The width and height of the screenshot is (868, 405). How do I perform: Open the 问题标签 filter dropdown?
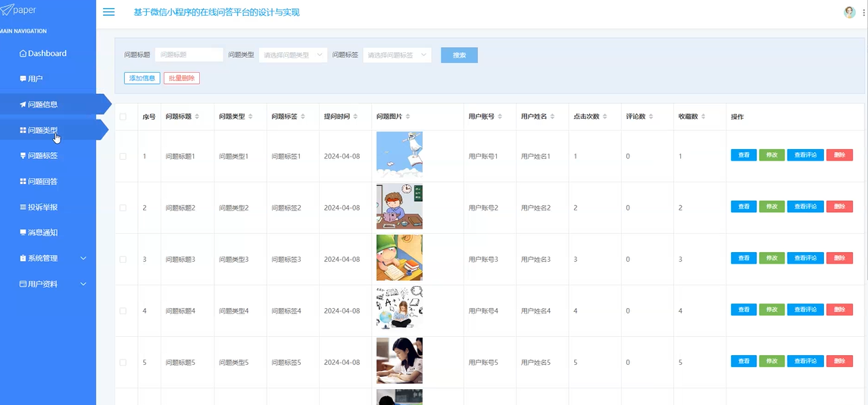coord(397,55)
